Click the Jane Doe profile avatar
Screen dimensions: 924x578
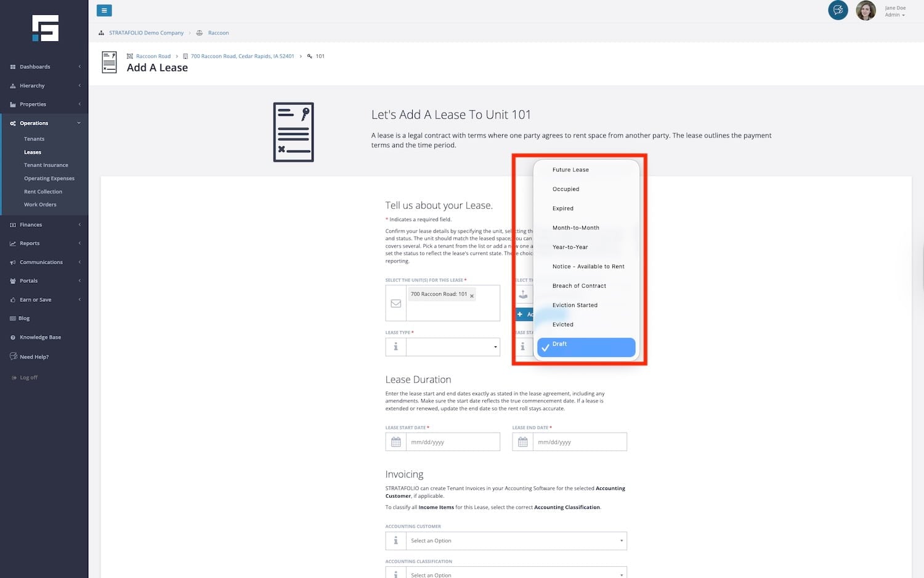[x=865, y=10]
